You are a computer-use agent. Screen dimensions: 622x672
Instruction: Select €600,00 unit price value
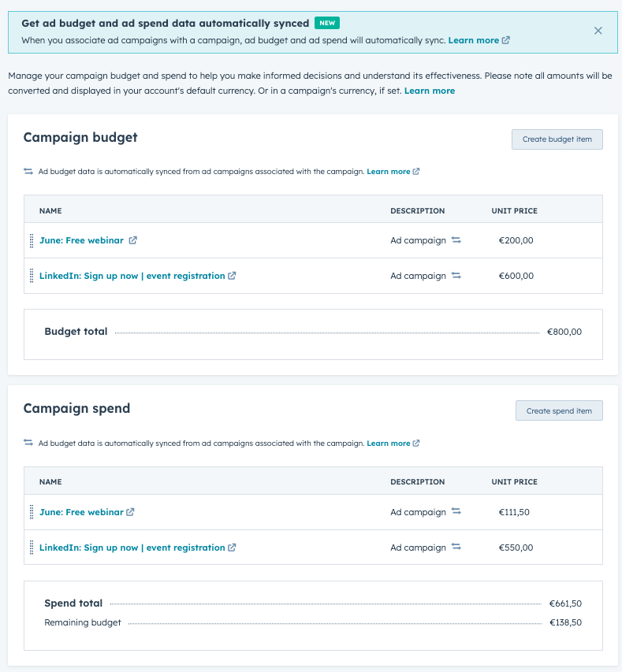[516, 276]
